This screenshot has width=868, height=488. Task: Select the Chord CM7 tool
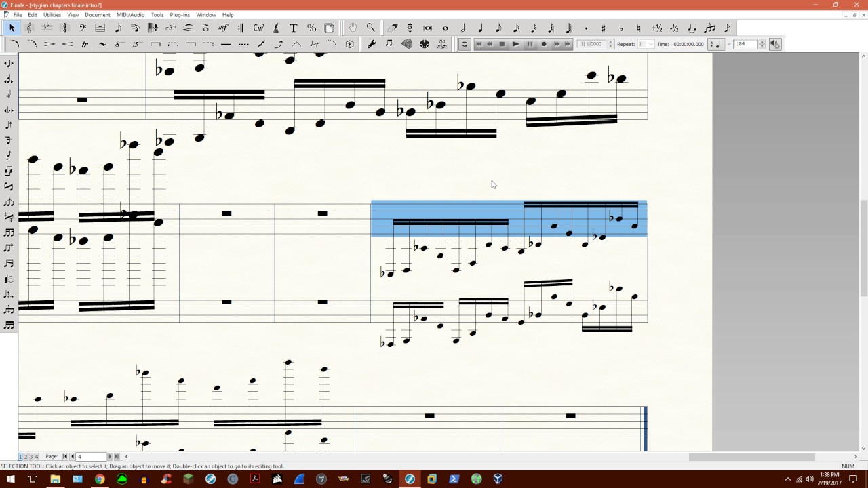[x=258, y=28]
